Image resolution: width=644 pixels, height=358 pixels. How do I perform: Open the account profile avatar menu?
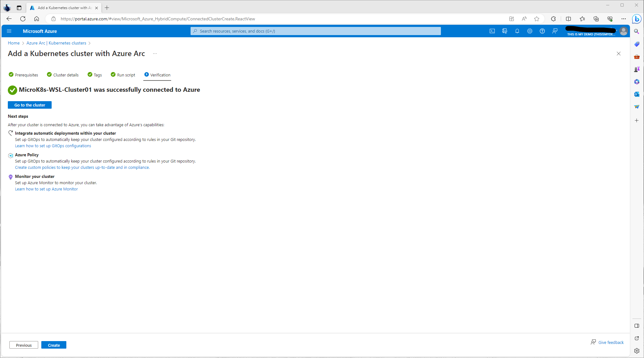pyautogui.click(x=623, y=31)
